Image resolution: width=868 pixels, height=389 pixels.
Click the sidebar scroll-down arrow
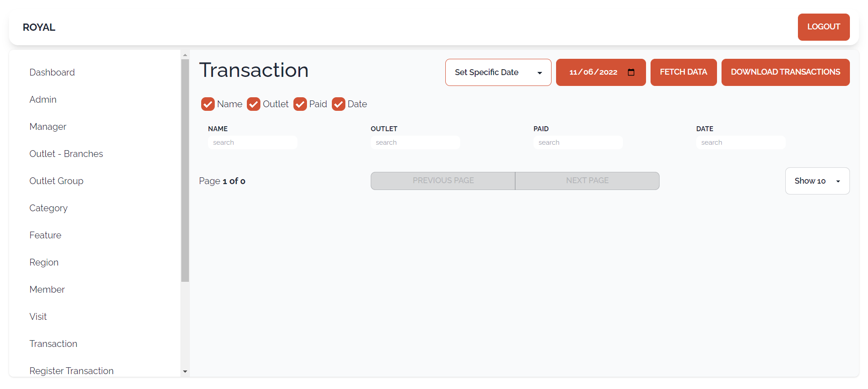(x=185, y=372)
